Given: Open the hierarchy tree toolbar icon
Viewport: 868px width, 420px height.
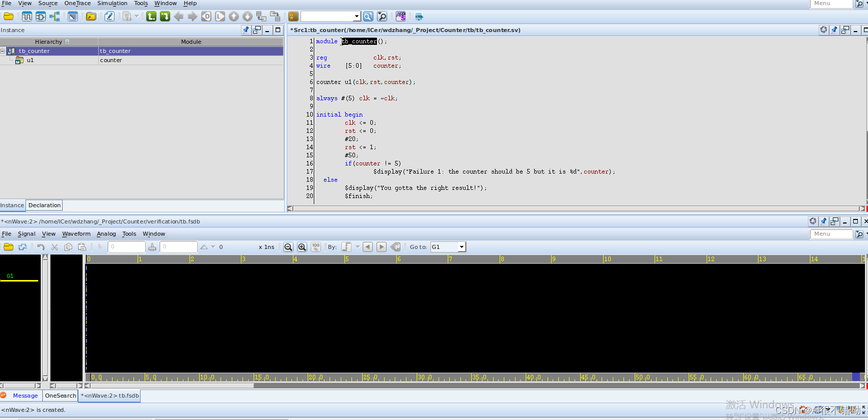Looking at the screenshot, I should 55,17.
